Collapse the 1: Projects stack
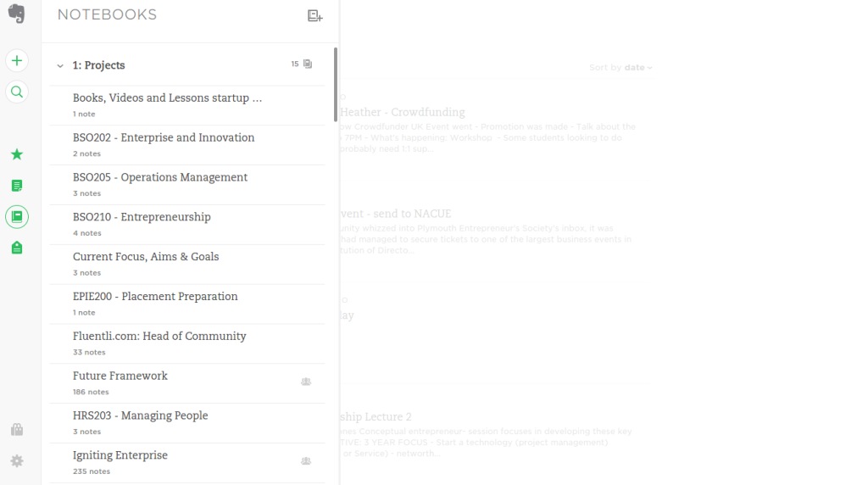 tap(60, 66)
